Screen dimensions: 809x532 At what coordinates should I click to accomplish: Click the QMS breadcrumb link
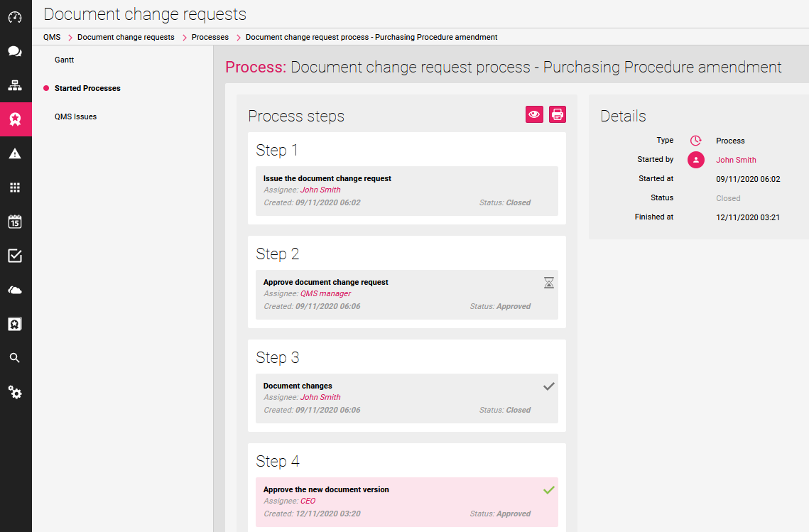52,37
